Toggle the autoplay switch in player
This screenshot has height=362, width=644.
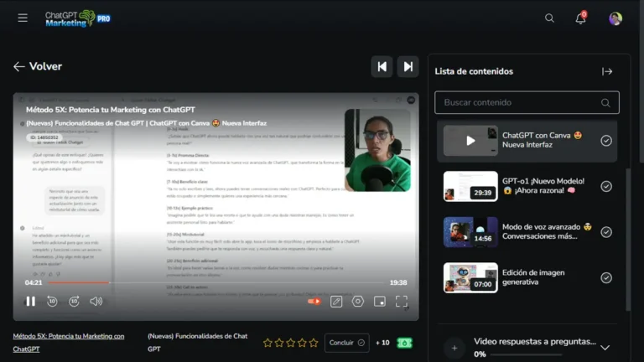(x=314, y=302)
